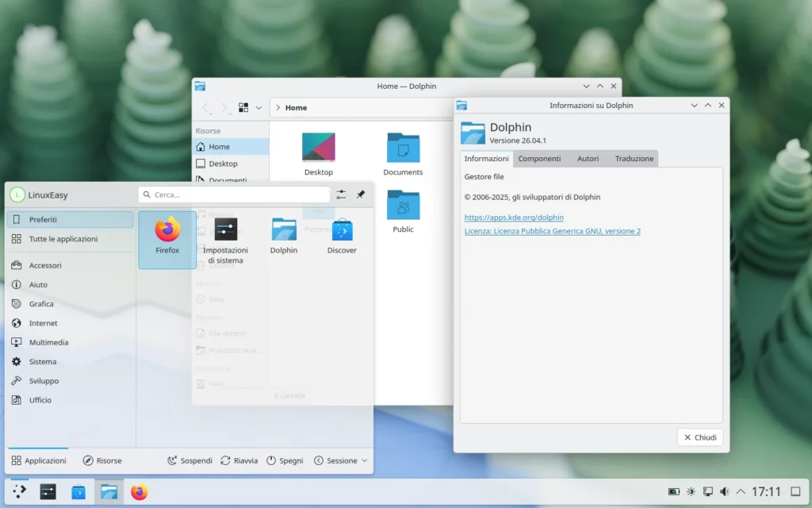Image resolution: width=812 pixels, height=508 pixels.
Task: Pin the application launcher open
Action: (361, 195)
